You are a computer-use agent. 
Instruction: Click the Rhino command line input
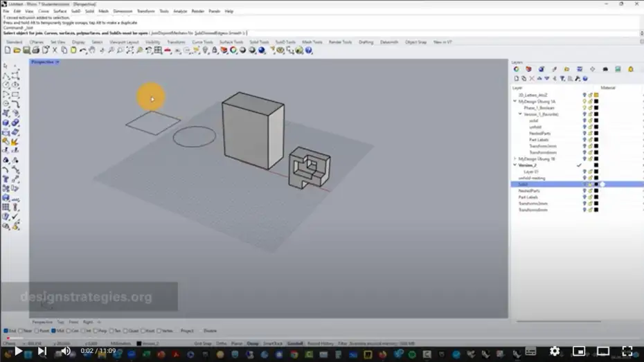pos(321,33)
